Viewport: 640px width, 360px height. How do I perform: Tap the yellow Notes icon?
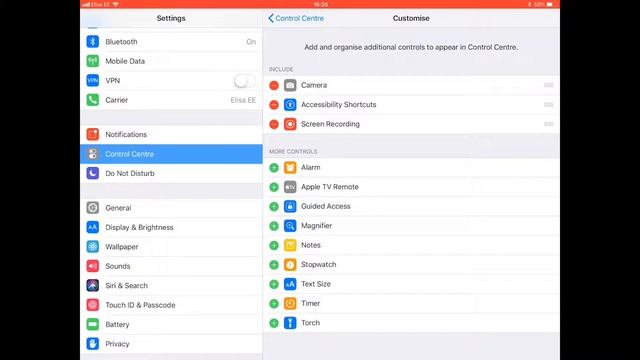click(290, 245)
